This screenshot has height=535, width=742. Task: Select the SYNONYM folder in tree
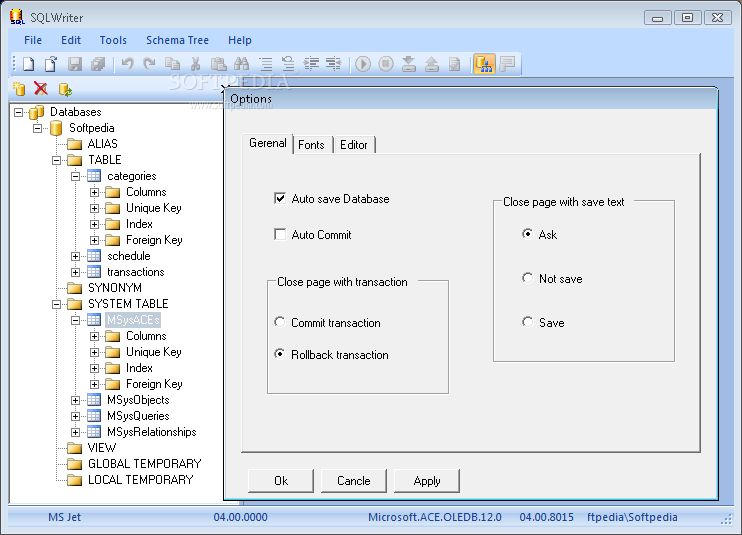tap(115, 288)
